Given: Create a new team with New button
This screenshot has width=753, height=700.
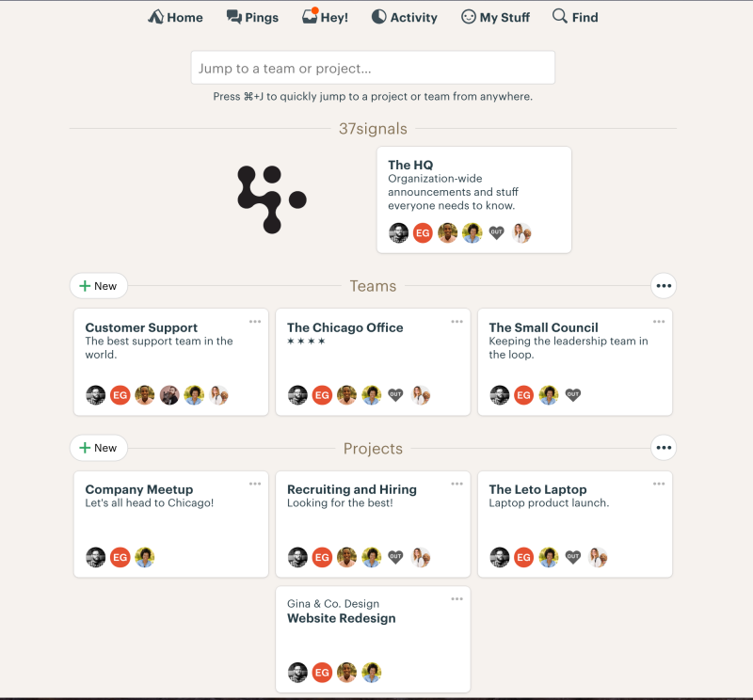Looking at the screenshot, I should tap(99, 286).
